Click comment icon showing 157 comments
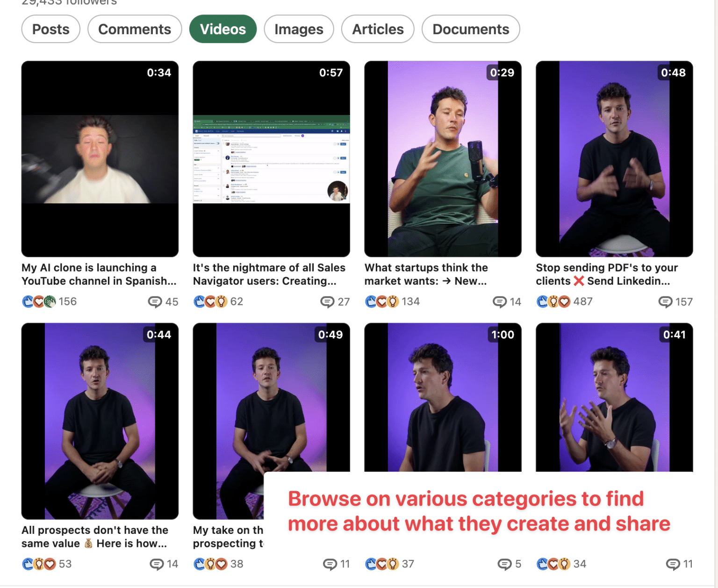The height and width of the screenshot is (588, 718). (665, 302)
